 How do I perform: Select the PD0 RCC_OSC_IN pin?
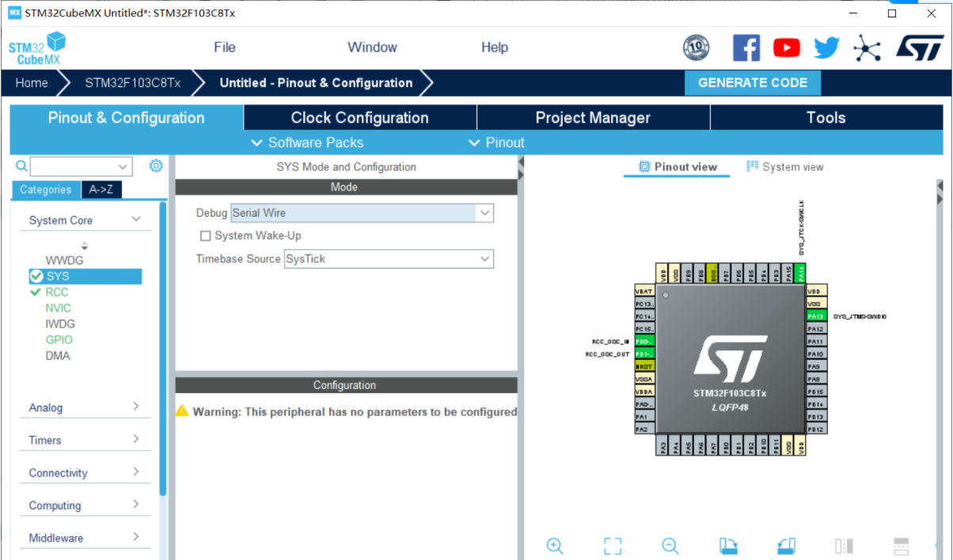pyautogui.click(x=644, y=342)
